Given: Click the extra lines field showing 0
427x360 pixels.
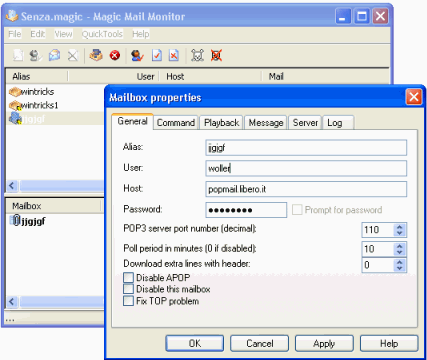Looking at the screenshot, I should [x=378, y=265].
